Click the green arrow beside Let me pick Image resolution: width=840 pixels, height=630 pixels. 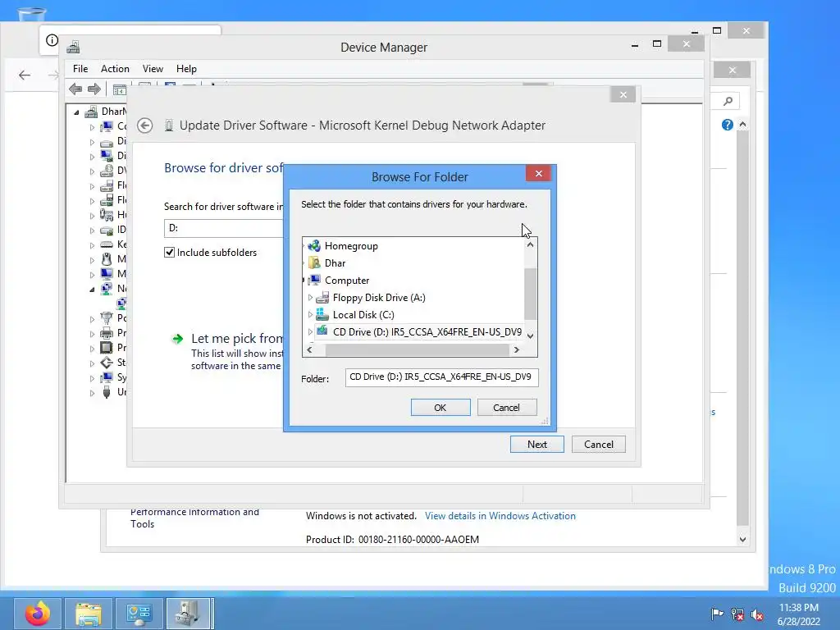(177, 339)
